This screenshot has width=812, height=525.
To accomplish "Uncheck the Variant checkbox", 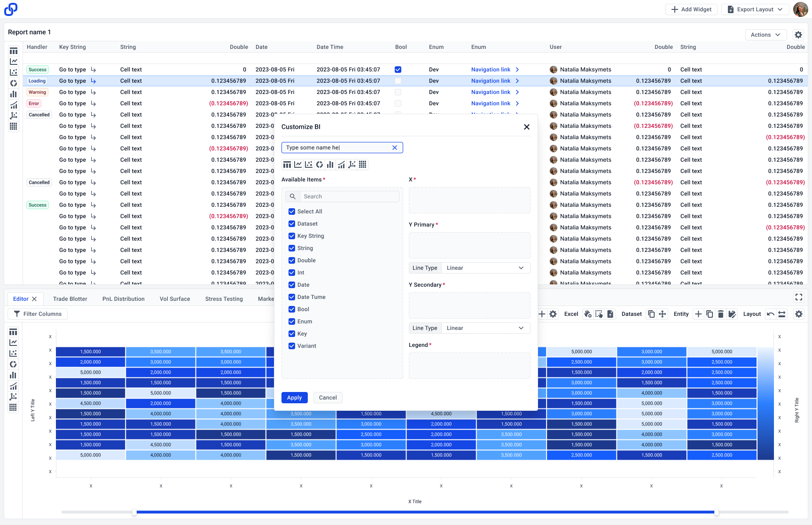I will (x=292, y=346).
